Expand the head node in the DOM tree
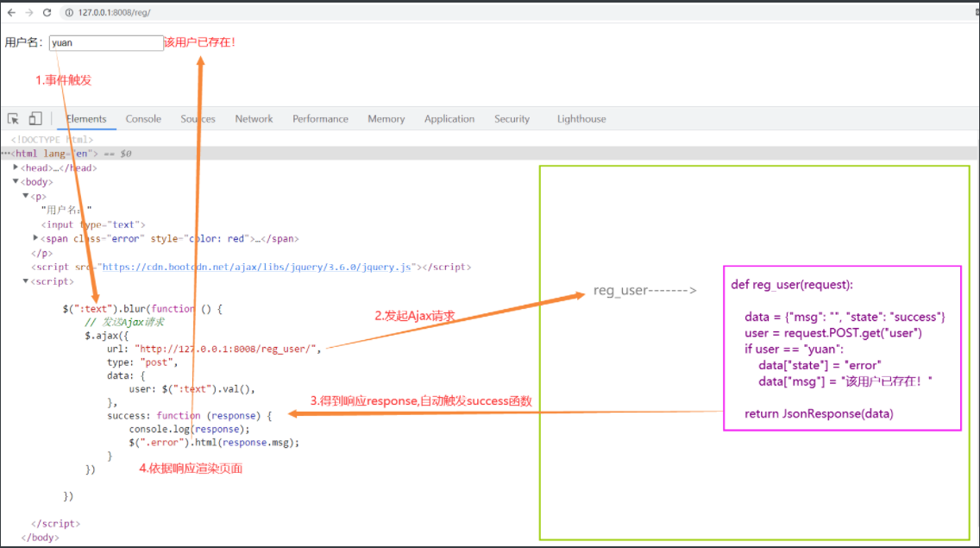The height and width of the screenshot is (548, 980). pos(16,167)
